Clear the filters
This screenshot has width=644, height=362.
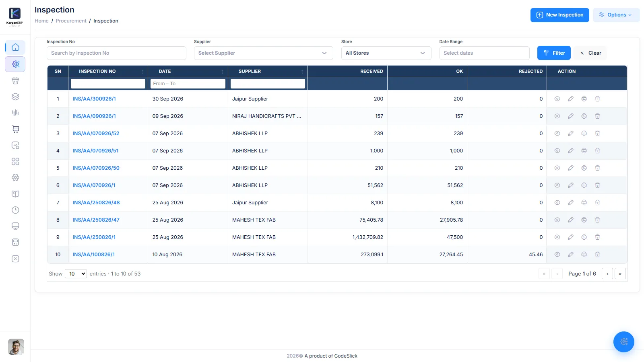point(590,53)
